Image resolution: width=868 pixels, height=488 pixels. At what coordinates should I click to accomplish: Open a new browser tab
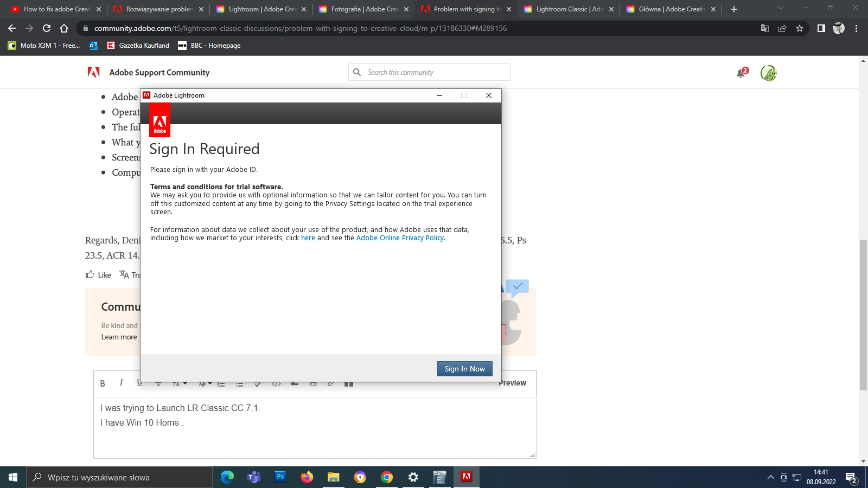(734, 9)
